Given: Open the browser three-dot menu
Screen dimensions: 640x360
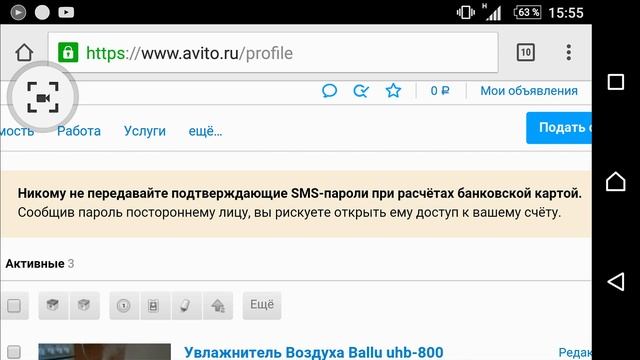Looking at the screenshot, I should click(x=569, y=53).
